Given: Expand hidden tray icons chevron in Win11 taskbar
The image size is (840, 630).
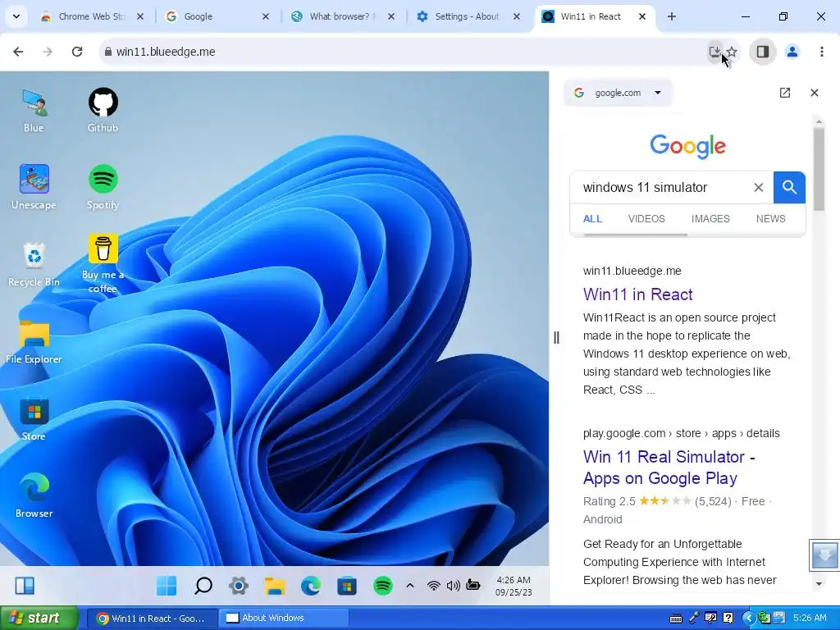Looking at the screenshot, I should 410,586.
